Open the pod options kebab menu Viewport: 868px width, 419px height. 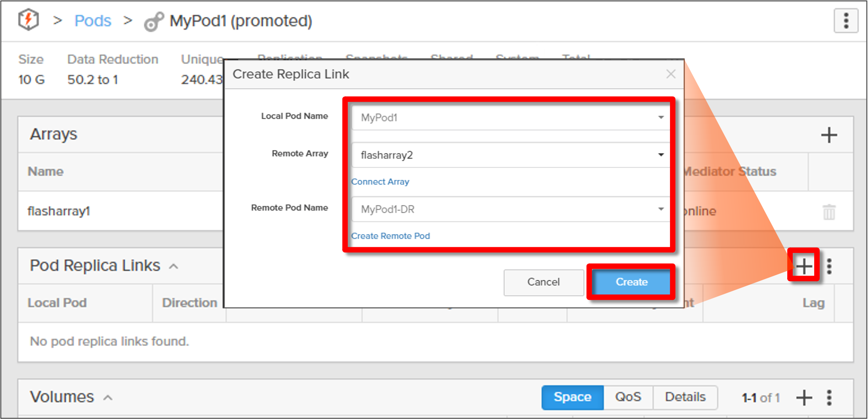pyautogui.click(x=846, y=21)
